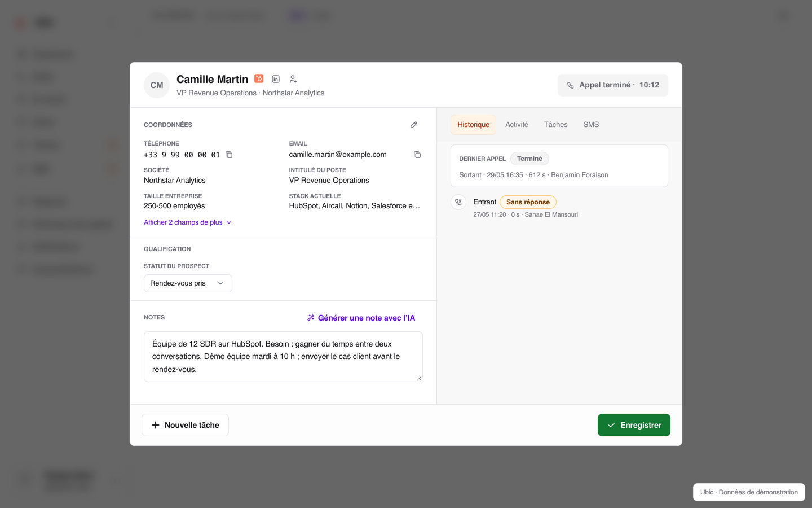Viewport: 812px width, 508px height.
Task: Open the LinkedIn profile icon in the header
Action: pyautogui.click(x=276, y=79)
